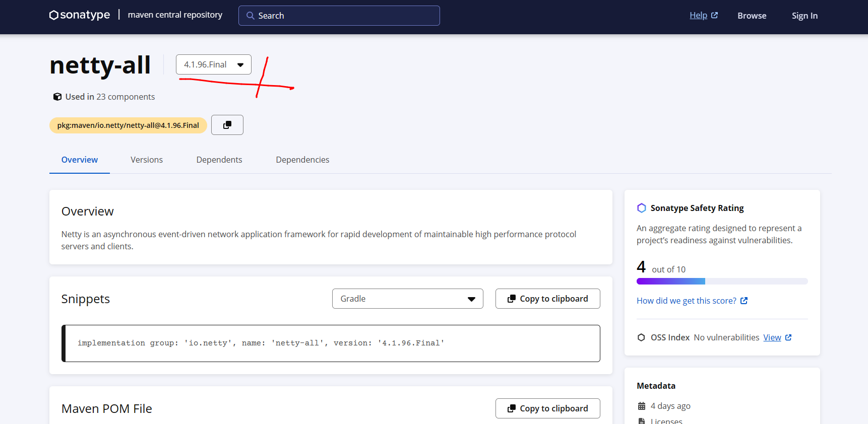
Task: Click the Maven POM File heading
Action: pos(107,409)
